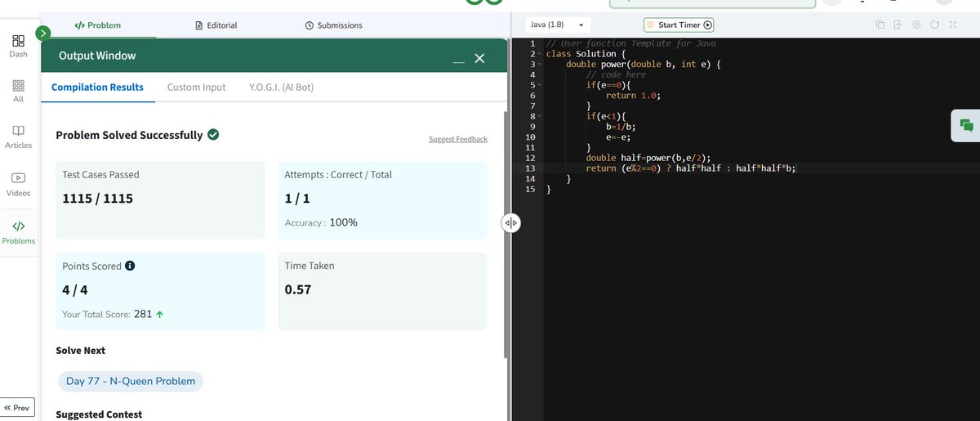Select the Y.O.G.I. (AI Bot) tab
Screen dimensions: 980x421
click(281, 87)
